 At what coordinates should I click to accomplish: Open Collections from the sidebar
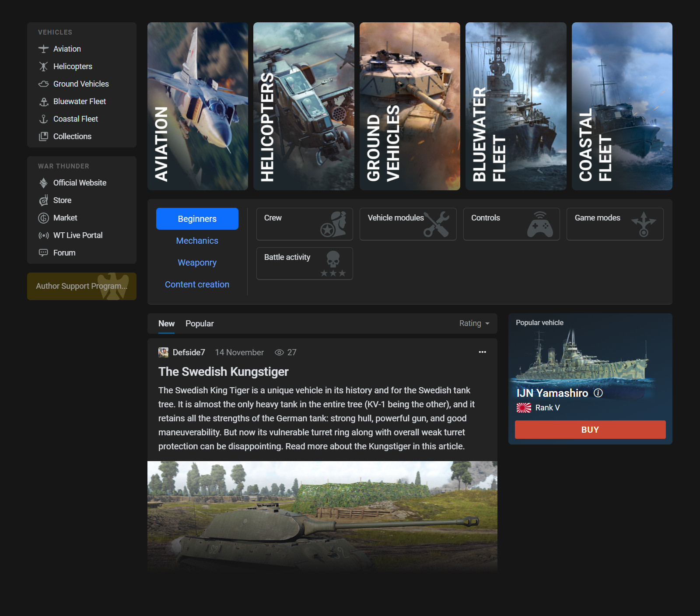(43, 136)
